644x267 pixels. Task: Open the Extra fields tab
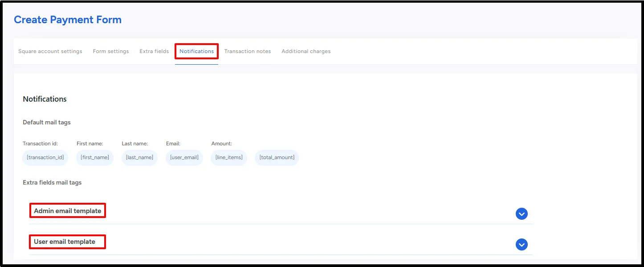coord(154,51)
